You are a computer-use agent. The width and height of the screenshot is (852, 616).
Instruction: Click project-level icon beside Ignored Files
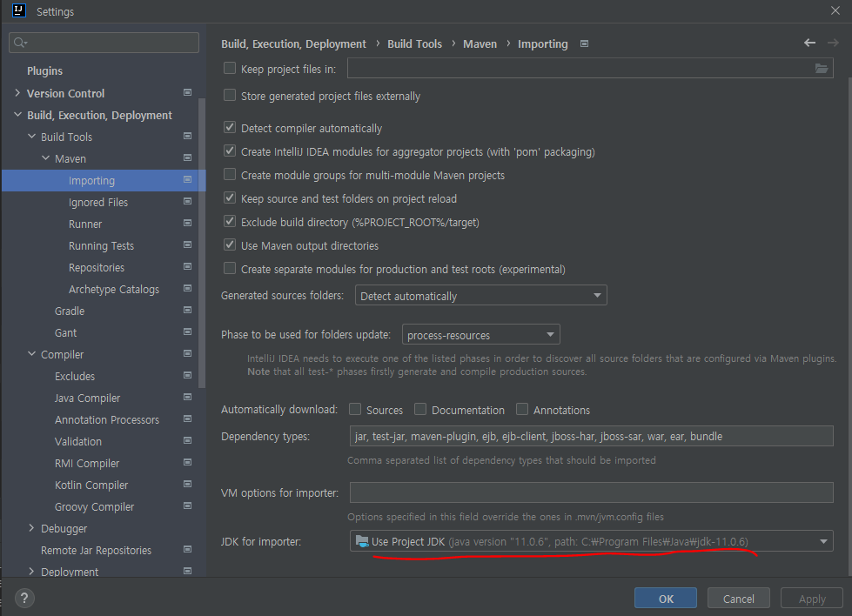187,201
